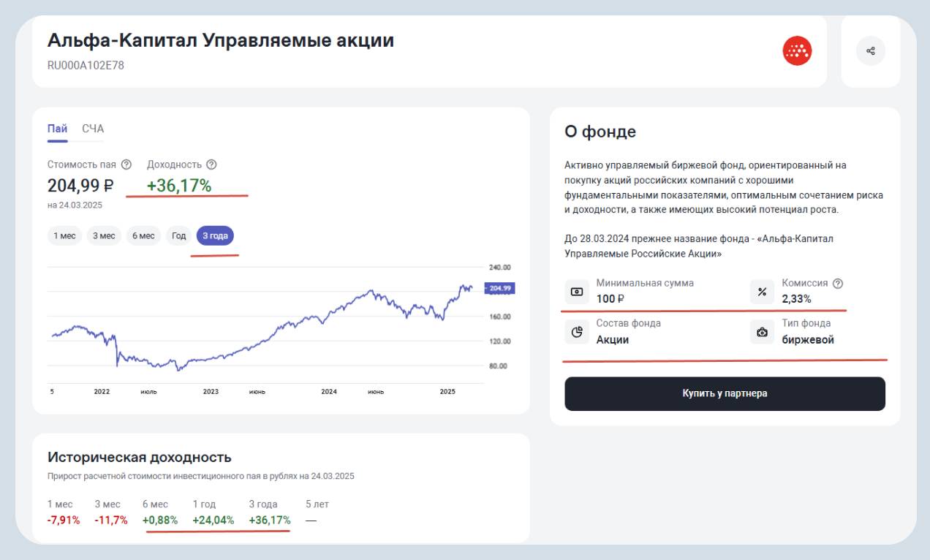Select the 3 мес period
The height and width of the screenshot is (560, 930).
[104, 235]
